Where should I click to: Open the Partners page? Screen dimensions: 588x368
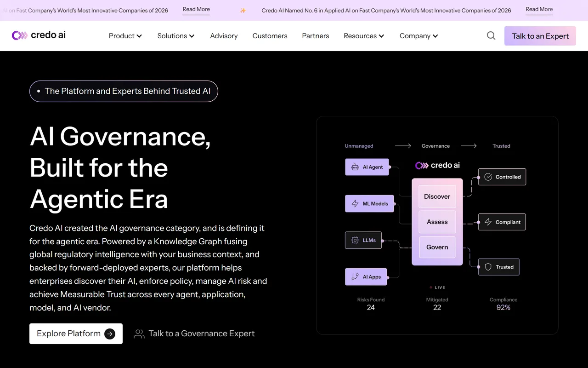coord(316,36)
